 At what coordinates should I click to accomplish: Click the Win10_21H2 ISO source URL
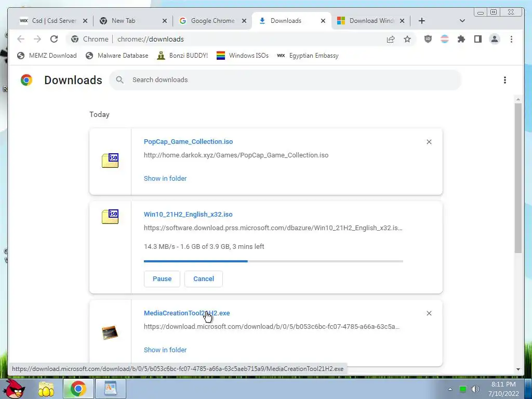coord(273,228)
